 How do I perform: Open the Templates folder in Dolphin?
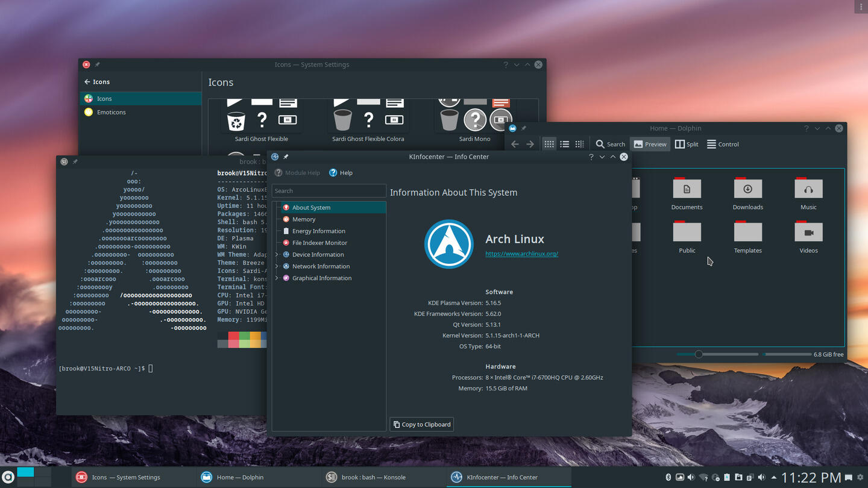pos(747,237)
